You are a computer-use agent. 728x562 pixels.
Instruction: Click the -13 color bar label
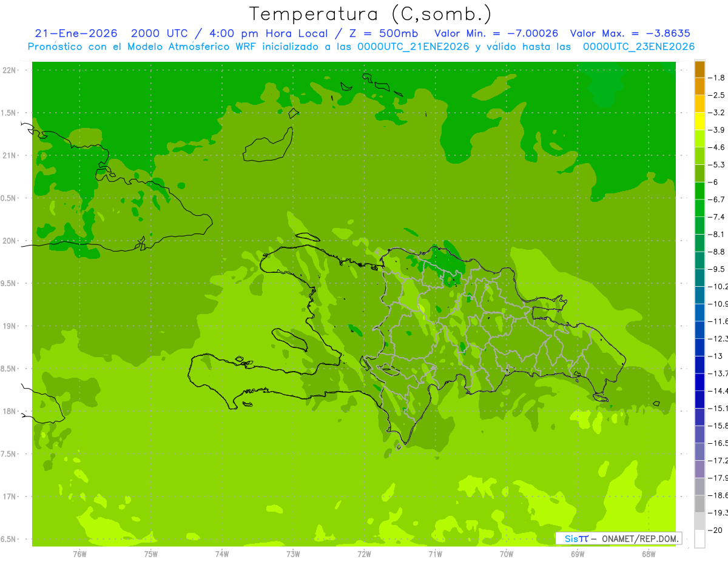715,356
